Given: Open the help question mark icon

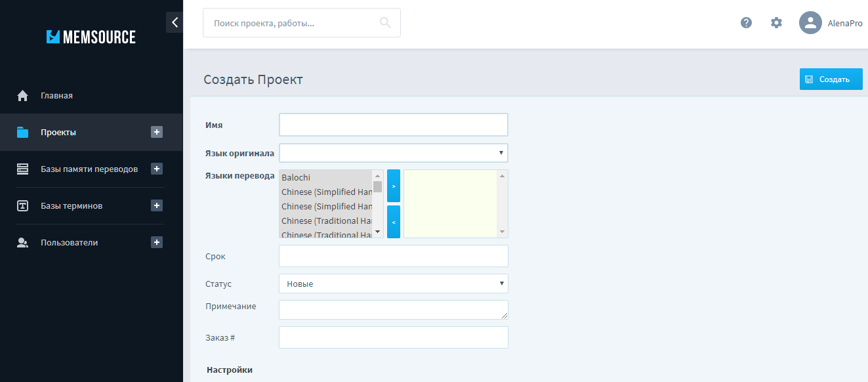Looking at the screenshot, I should coord(746,23).
